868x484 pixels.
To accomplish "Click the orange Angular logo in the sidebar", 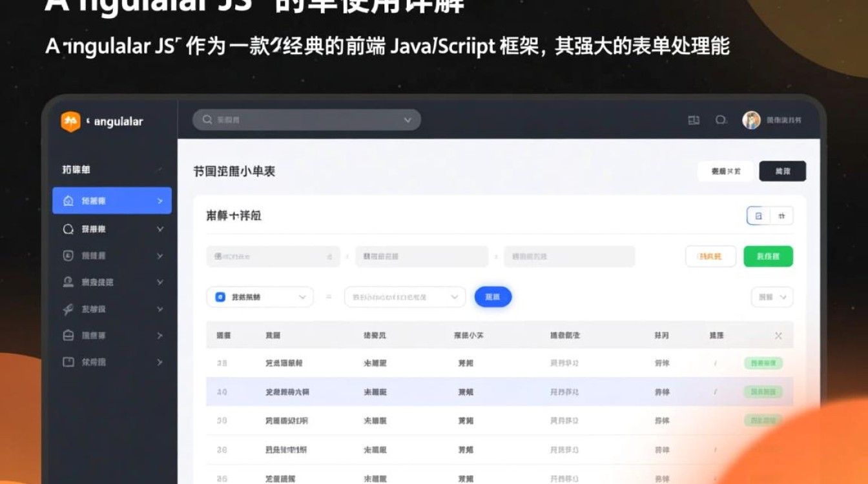I will point(70,121).
